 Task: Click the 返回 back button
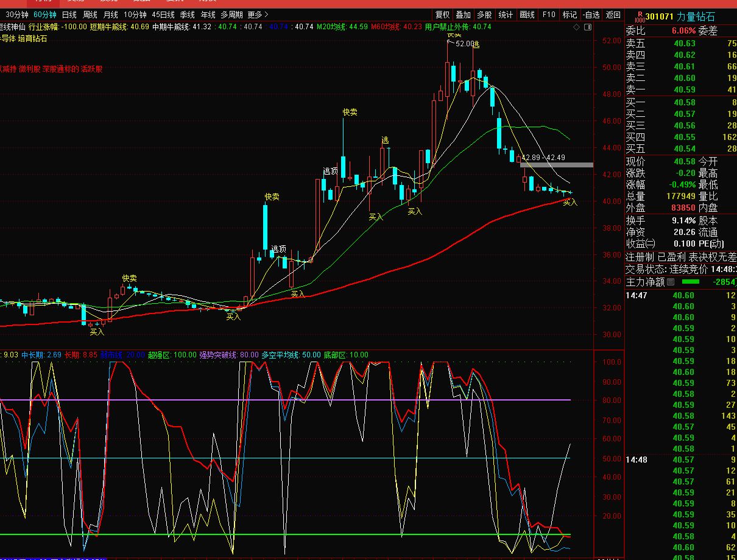pos(613,15)
